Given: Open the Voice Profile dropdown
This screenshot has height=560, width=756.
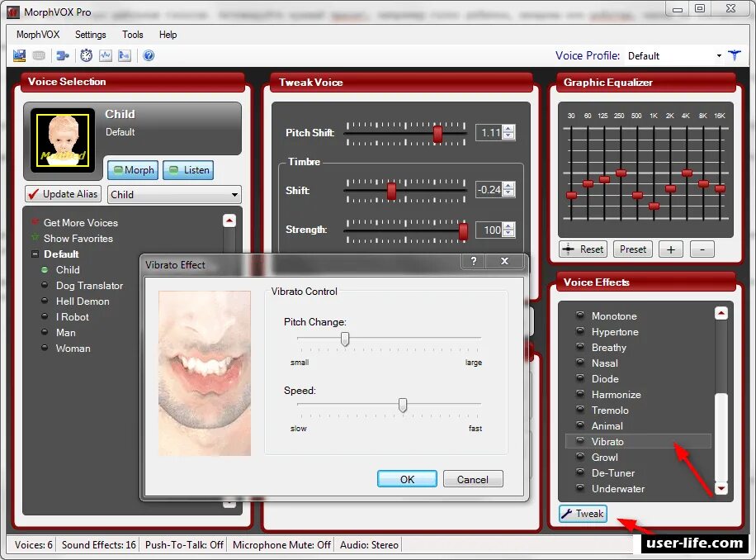Looking at the screenshot, I should click(674, 55).
